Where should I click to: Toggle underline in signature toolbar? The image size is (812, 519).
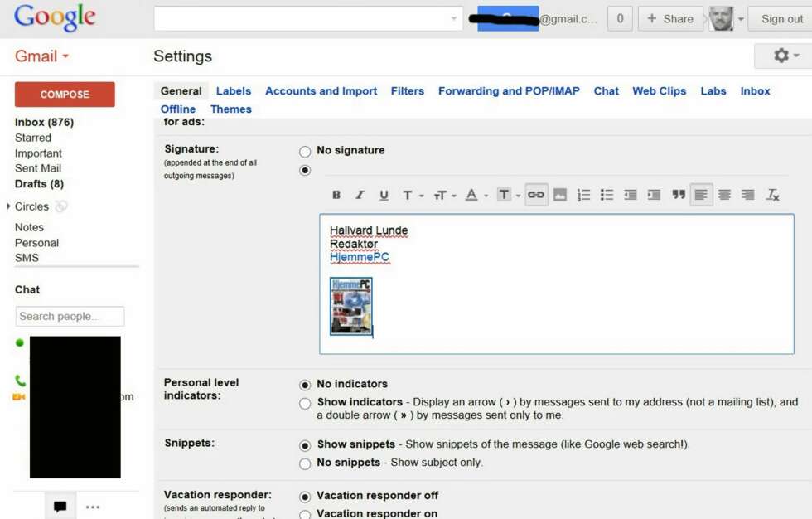click(x=383, y=195)
